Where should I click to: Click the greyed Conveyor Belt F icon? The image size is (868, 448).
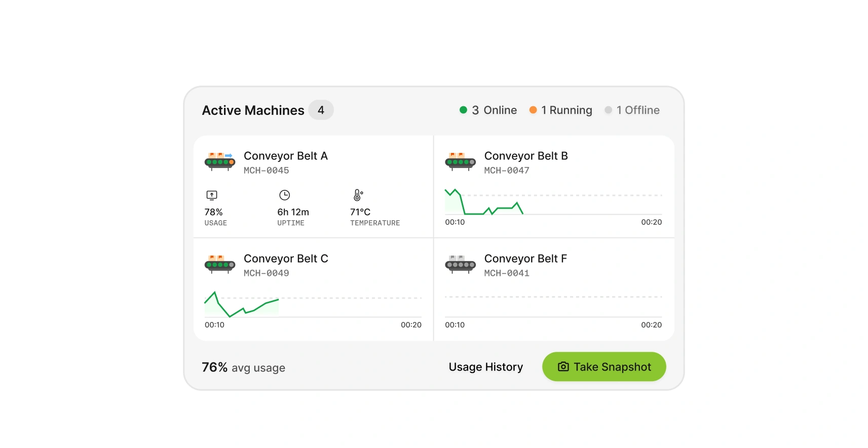(x=460, y=264)
